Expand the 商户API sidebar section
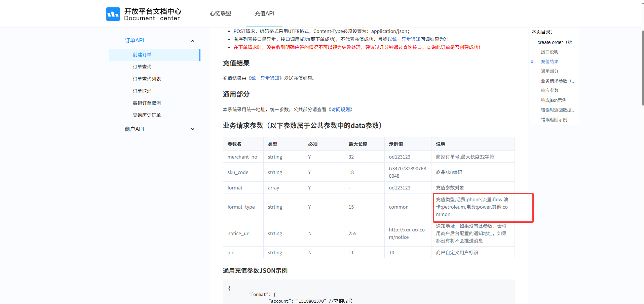644x304 pixels. tap(192, 129)
